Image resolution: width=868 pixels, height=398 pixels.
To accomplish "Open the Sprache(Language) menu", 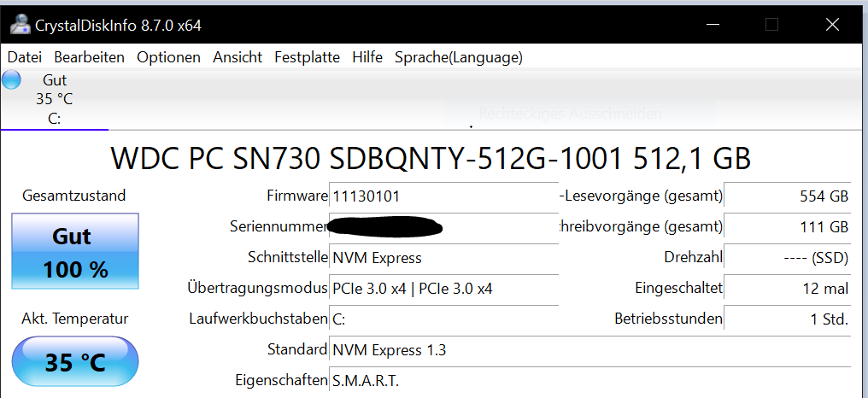I will 458,57.
